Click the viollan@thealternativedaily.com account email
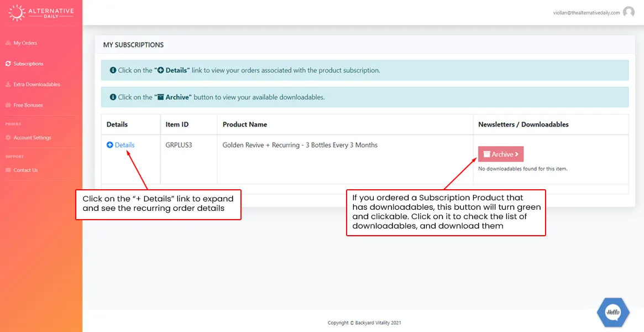This screenshot has height=332, width=644. 586,13
